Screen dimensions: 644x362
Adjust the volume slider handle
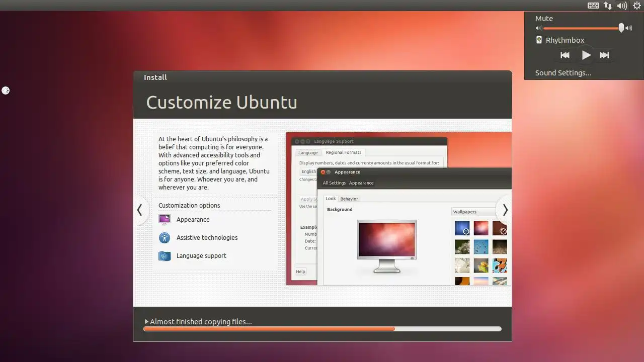click(x=621, y=28)
